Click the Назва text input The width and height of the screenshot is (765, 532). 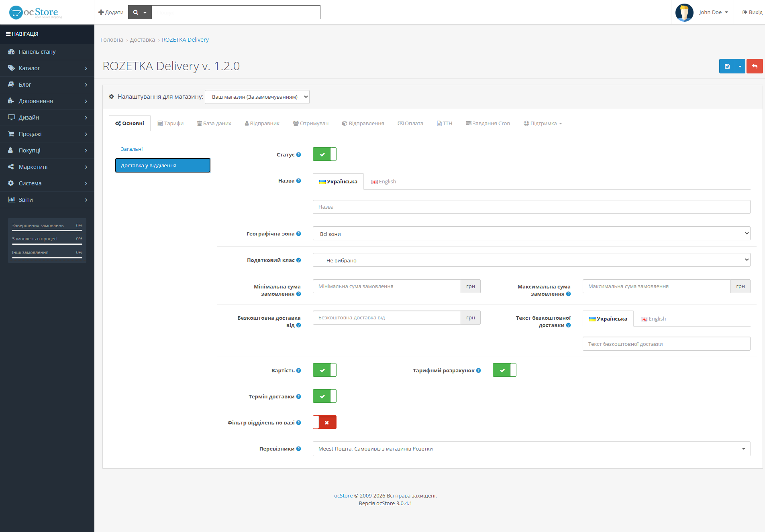(x=531, y=207)
